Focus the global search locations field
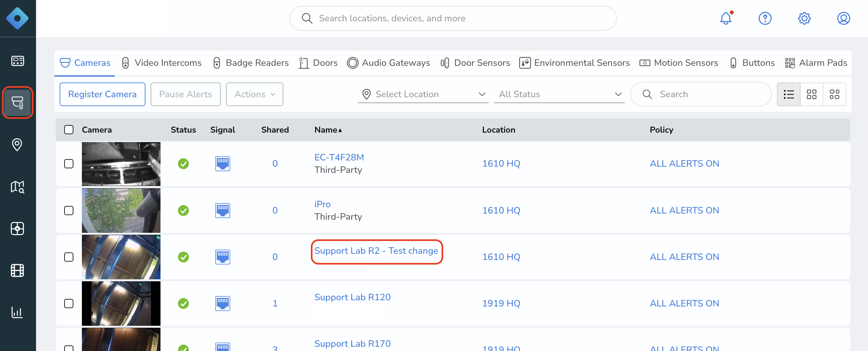Image resolution: width=868 pixels, height=351 pixels. click(x=453, y=18)
